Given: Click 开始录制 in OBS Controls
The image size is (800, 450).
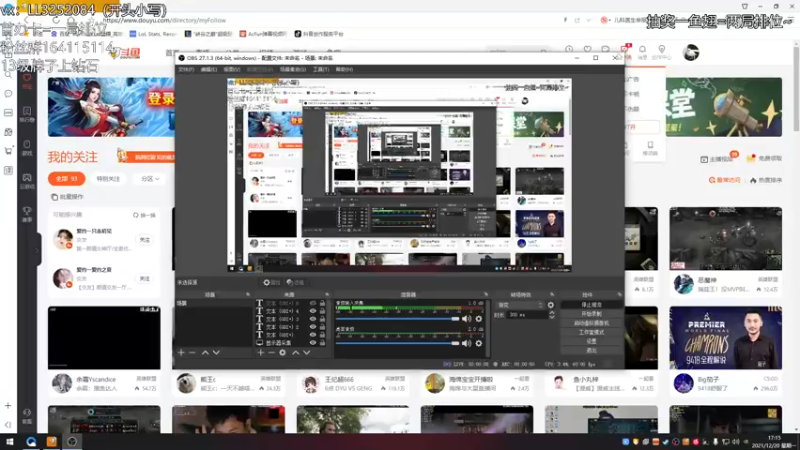Looking at the screenshot, I should click(x=591, y=314).
